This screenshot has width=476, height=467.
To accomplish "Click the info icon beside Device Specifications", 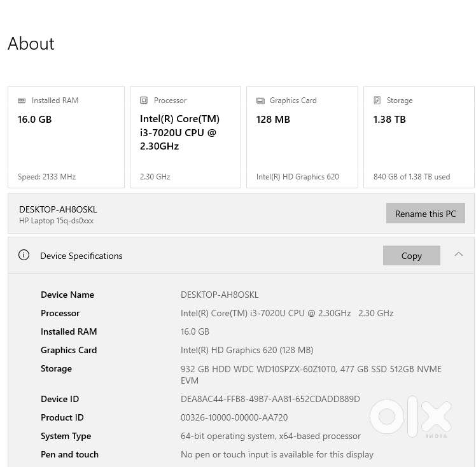I will pyautogui.click(x=24, y=255).
